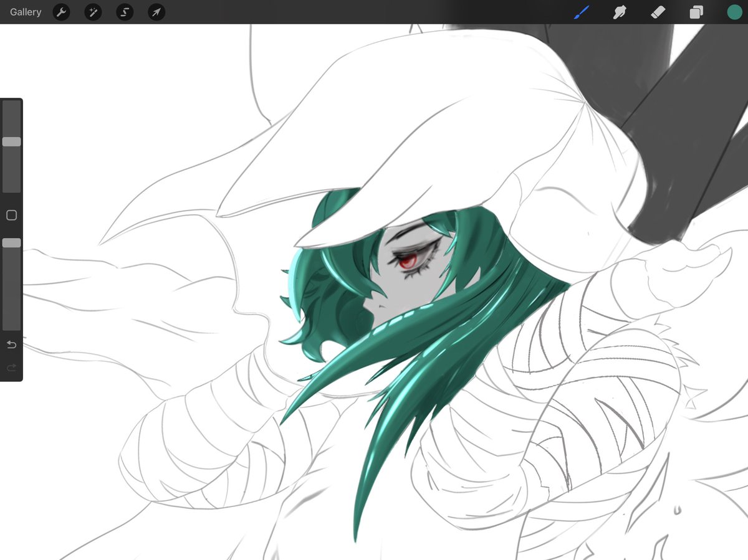Open the Layers panel

point(696,12)
